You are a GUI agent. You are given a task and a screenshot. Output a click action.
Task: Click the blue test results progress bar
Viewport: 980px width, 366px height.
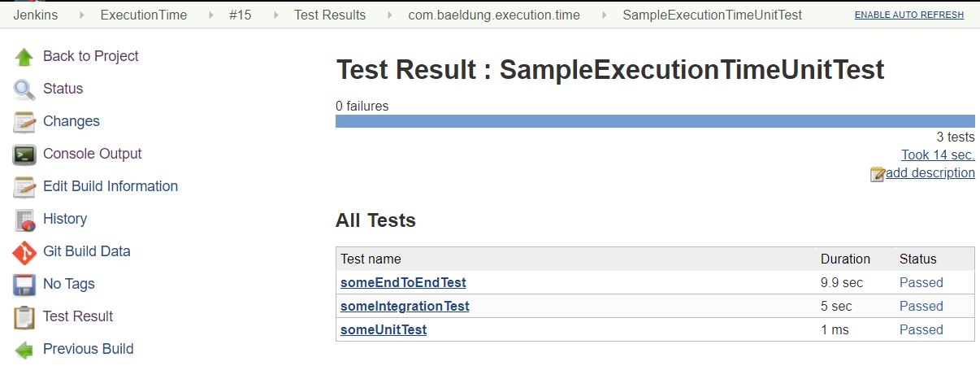pos(655,121)
